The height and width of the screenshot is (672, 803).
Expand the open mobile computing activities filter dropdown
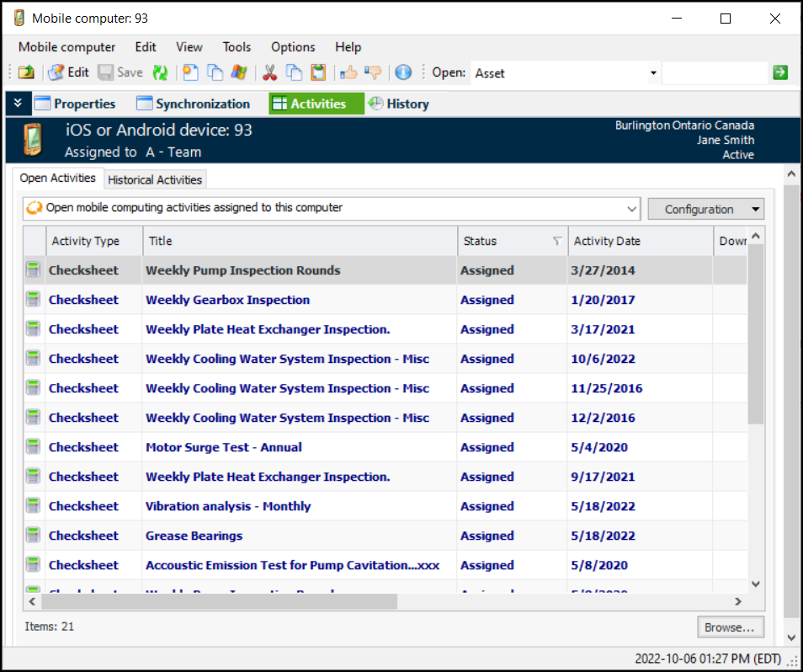632,208
